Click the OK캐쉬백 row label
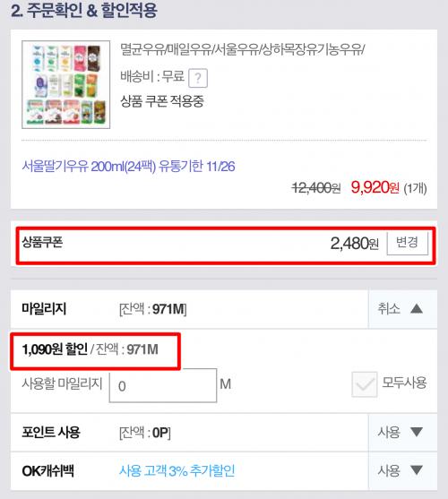This screenshot has height=499, width=448. [x=47, y=471]
